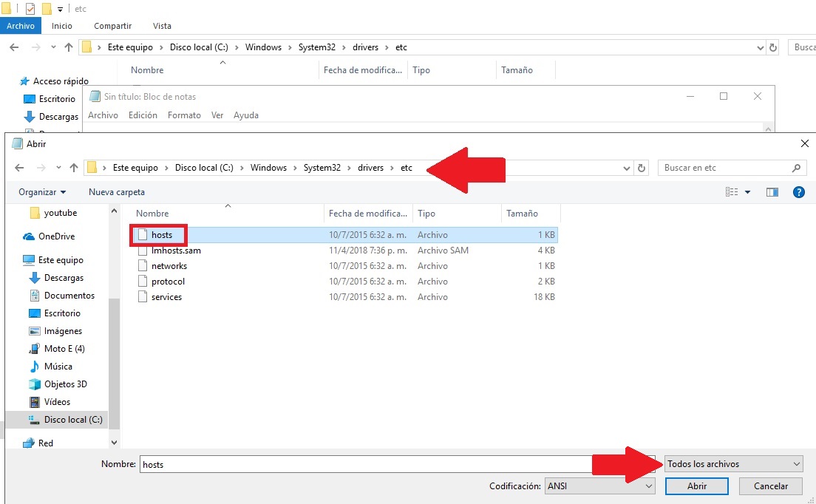Image resolution: width=816 pixels, height=504 pixels.
Task: Open Objetos 3D in the navigation pane
Action: tap(58, 384)
